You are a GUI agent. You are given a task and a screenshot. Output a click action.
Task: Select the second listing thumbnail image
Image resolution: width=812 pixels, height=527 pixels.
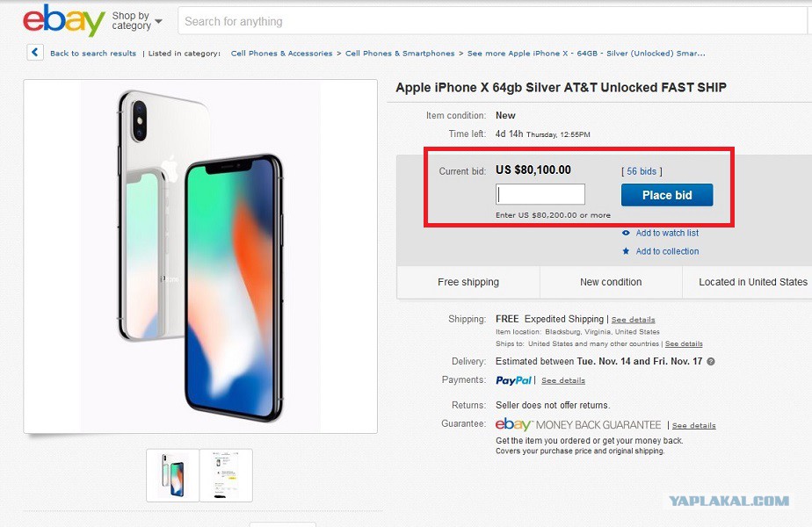pyautogui.click(x=227, y=475)
